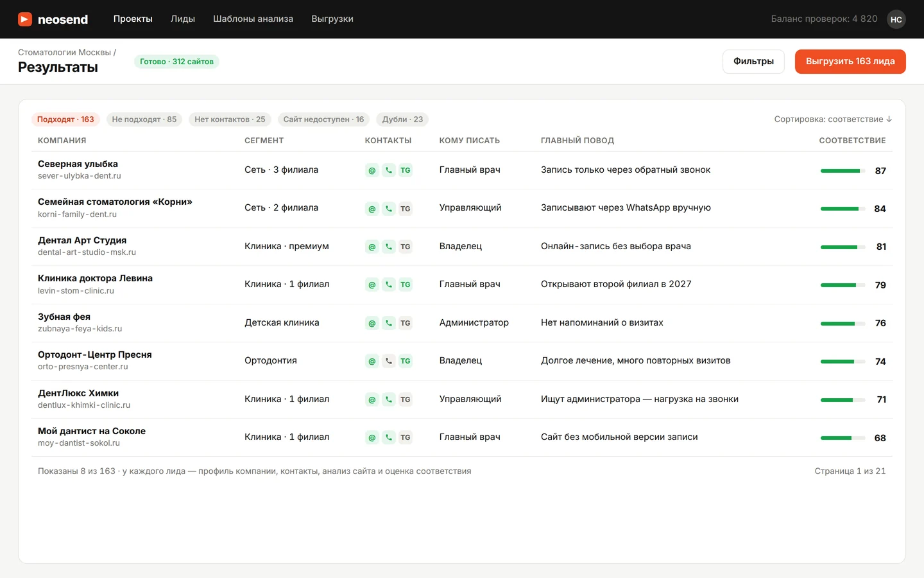Image resolution: width=924 pixels, height=578 pixels.
Task: Click phone icon for Клиника доктора Левина
Action: coord(389,285)
